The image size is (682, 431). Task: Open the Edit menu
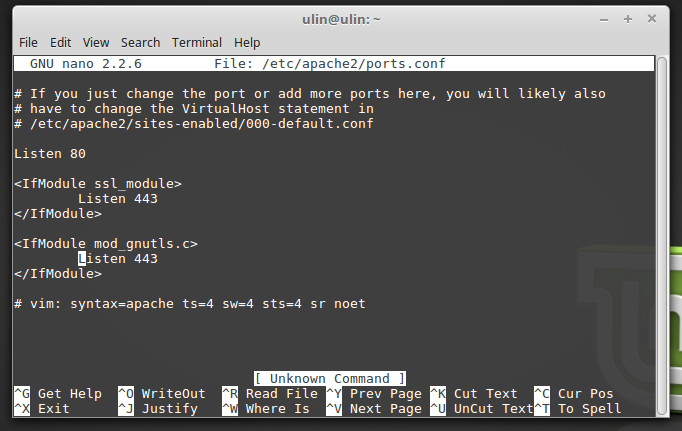[x=61, y=43]
